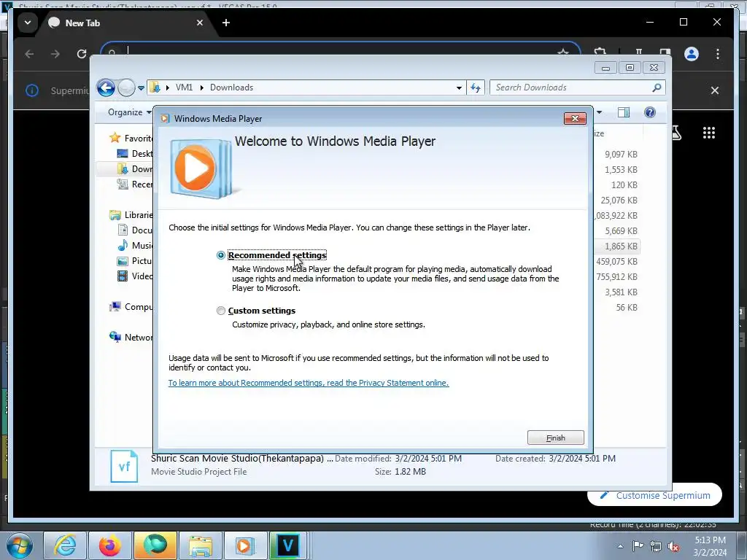Open the Privacy Statement online link
The height and width of the screenshot is (560, 747).
click(309, 383)
